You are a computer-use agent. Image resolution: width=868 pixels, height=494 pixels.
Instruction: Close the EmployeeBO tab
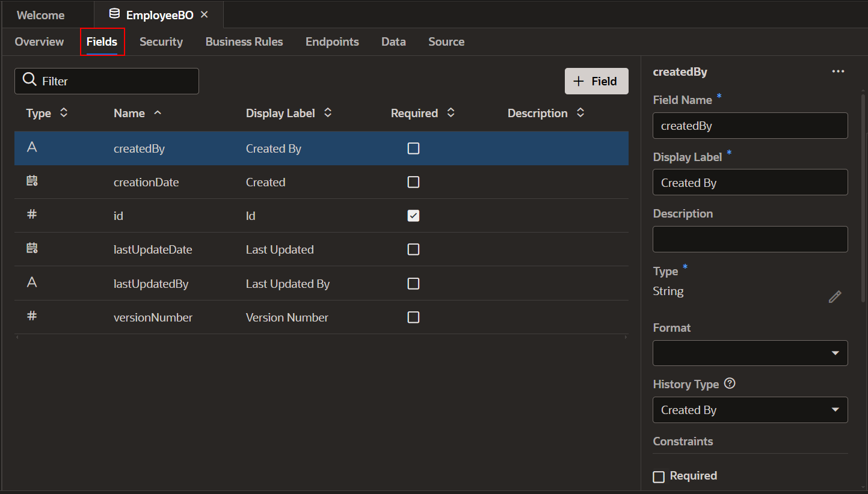pyautogui.click(x=204, y=14)
